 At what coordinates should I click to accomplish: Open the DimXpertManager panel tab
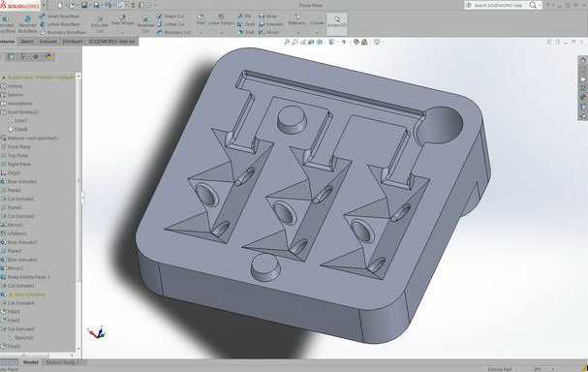(x=36, y=56)
